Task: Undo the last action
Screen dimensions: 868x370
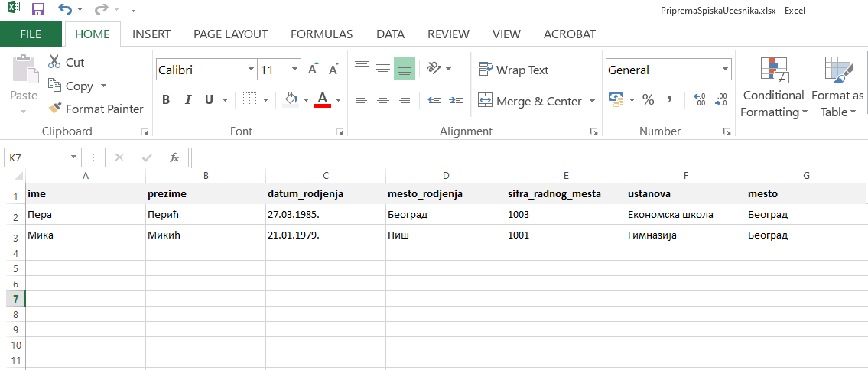Action: click(65, 9)
